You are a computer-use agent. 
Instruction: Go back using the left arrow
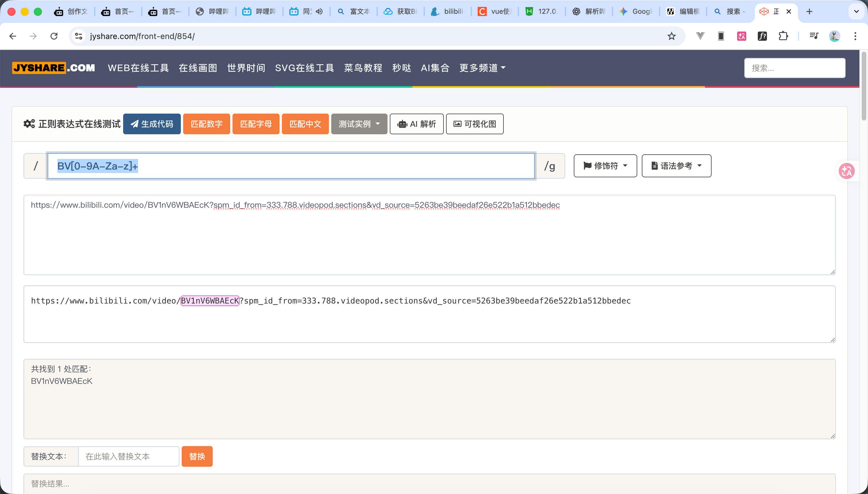[13, 36]
